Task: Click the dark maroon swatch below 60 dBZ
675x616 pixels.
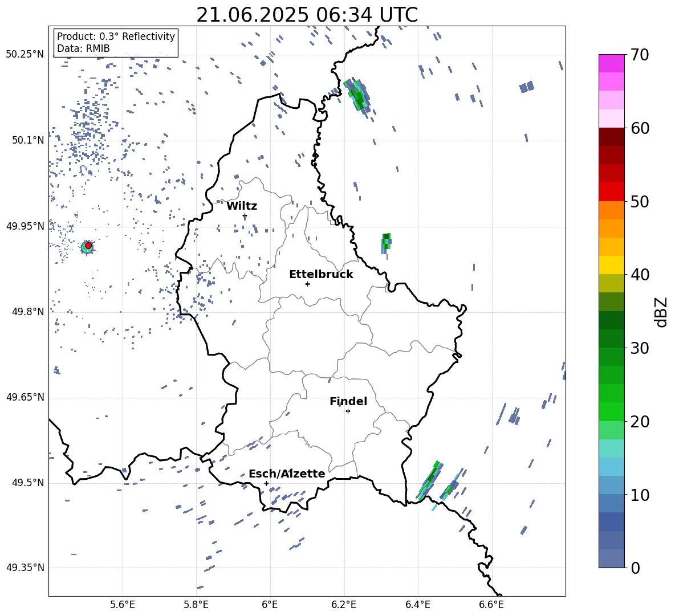Action: 612,137
